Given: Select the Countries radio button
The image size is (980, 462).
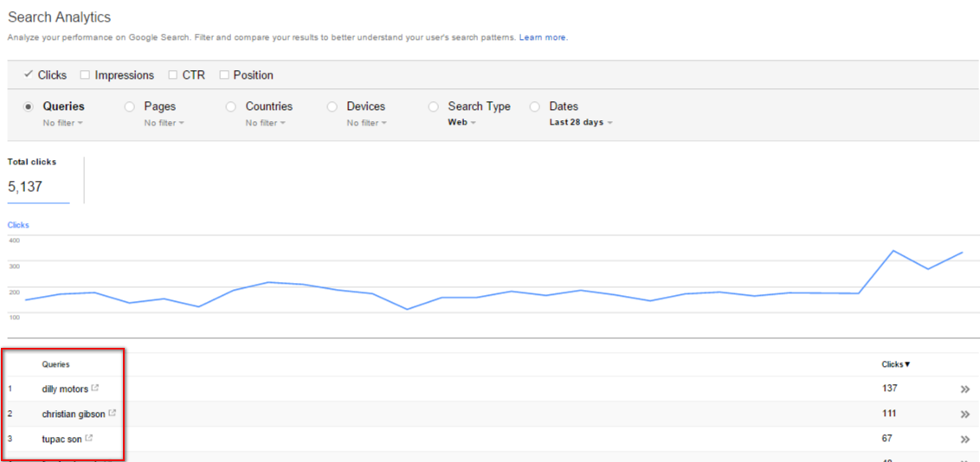Looking at the screenshot, I should point(231,106).
